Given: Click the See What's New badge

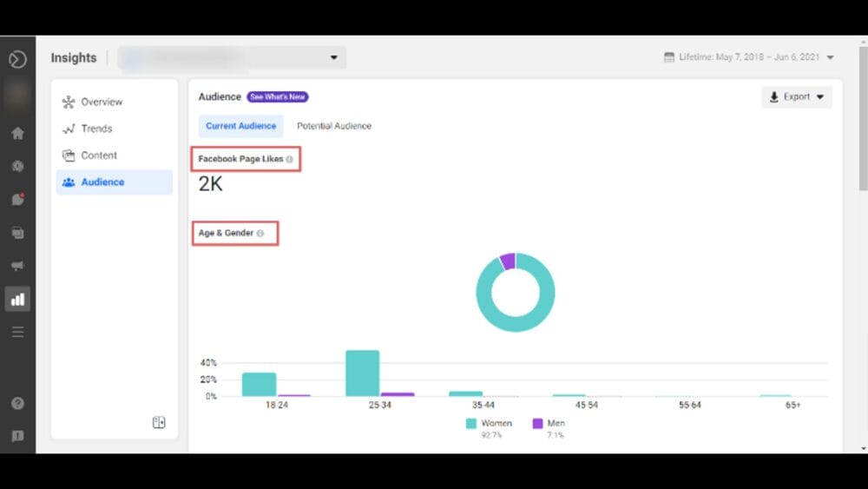Looking at the screenshot, I should click(278, 97).
